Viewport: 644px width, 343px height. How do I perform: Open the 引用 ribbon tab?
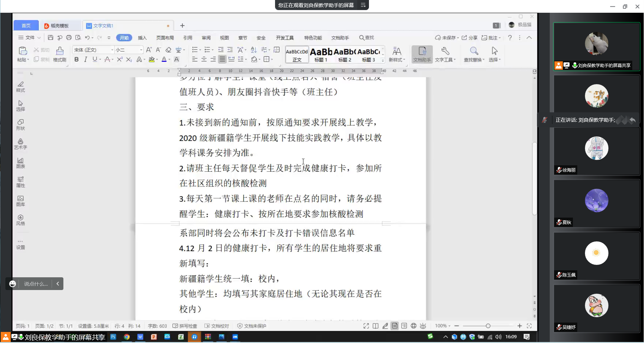coord(188,38)
